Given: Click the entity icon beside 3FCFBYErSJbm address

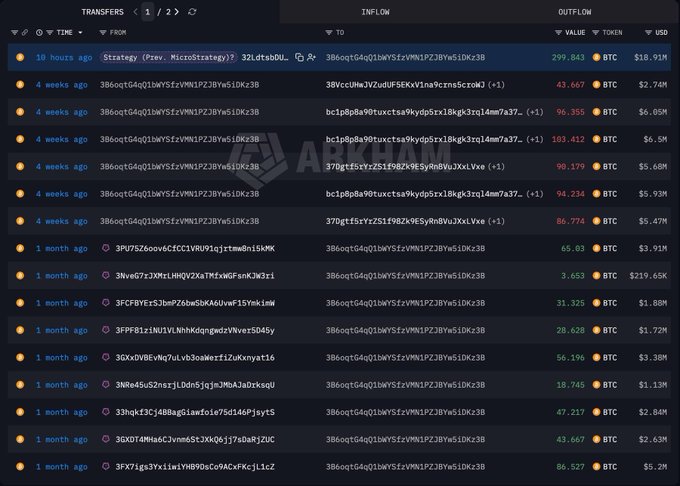Looking at the screenshot, I should (x=105, y=303).
